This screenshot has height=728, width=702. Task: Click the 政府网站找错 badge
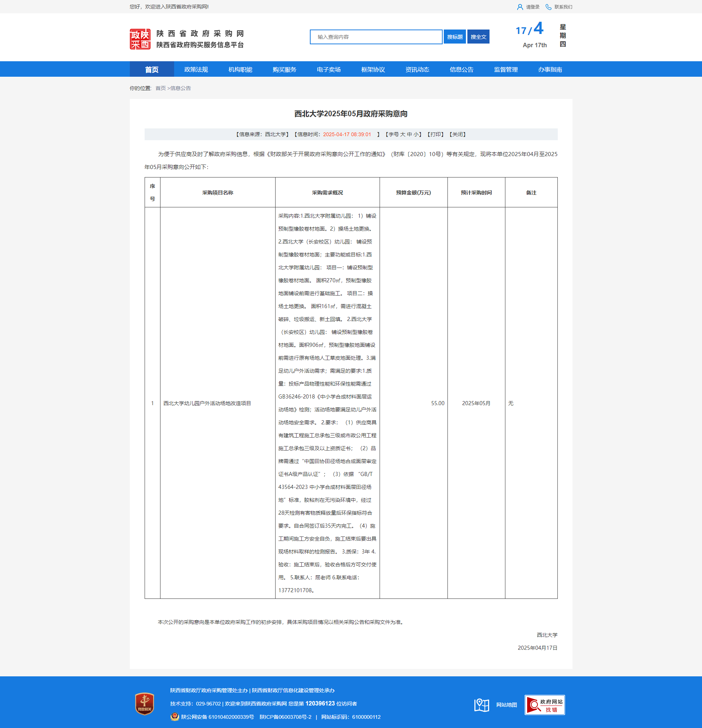point(544,705)
